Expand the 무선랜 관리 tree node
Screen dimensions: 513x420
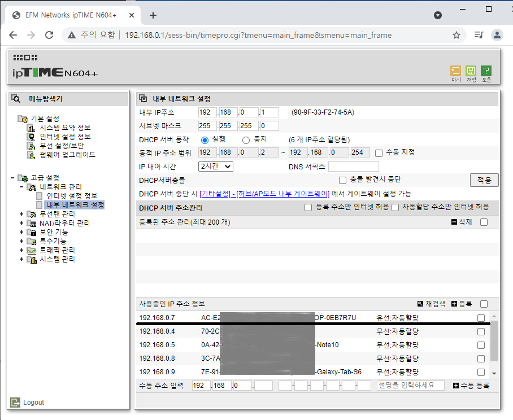(x=21, y=214)
